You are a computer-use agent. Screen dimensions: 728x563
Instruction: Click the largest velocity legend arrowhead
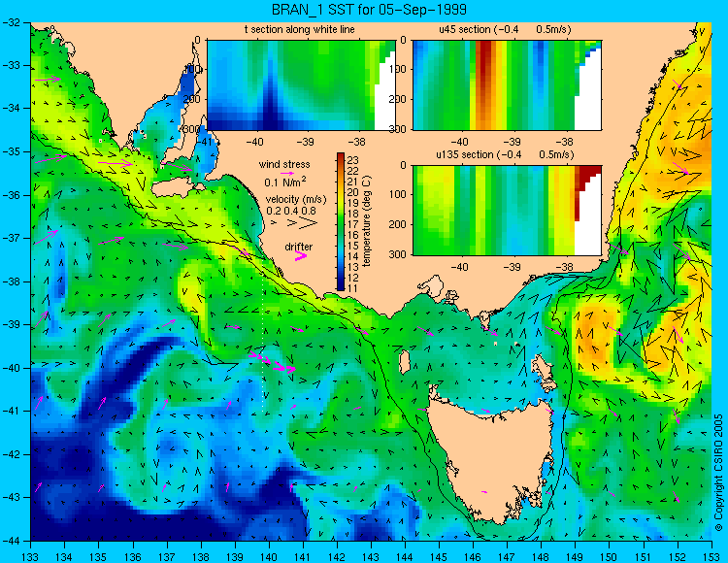[308, 223]
